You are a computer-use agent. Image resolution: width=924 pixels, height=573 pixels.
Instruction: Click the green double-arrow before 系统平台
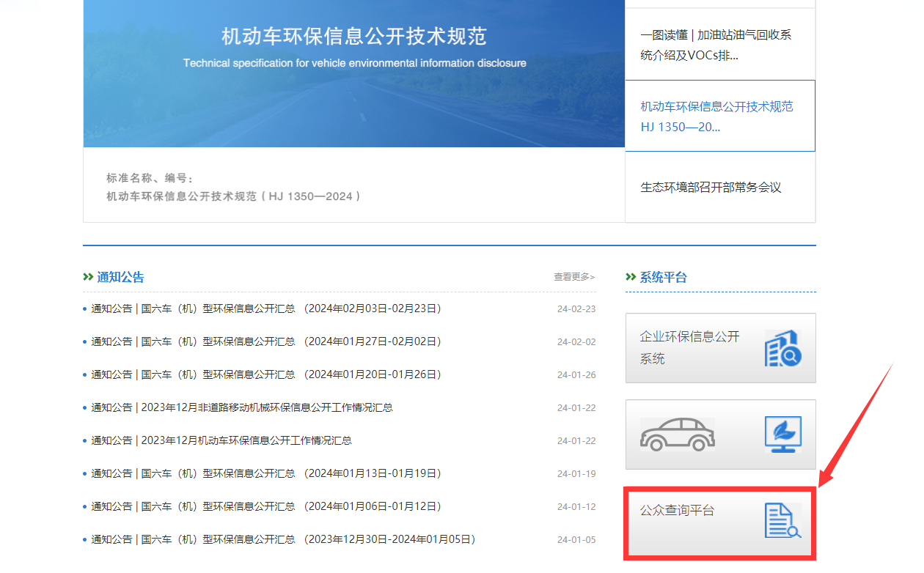click(x=630, y=277)
